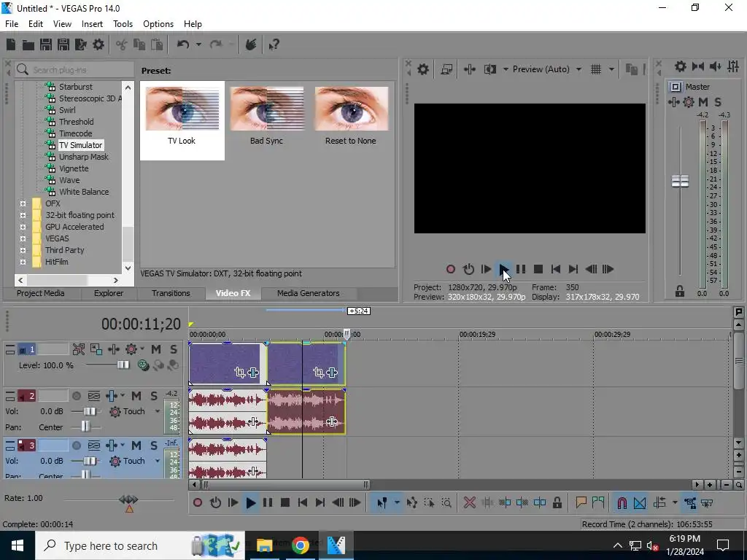Screen dimensions: 747x560
Task: Click the track 1 Level slider
Action: click(x=123, y=365)
